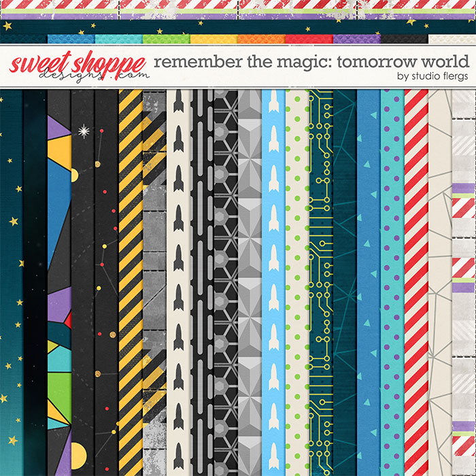Select the teal paper with gold stars

tap(12, 283)
